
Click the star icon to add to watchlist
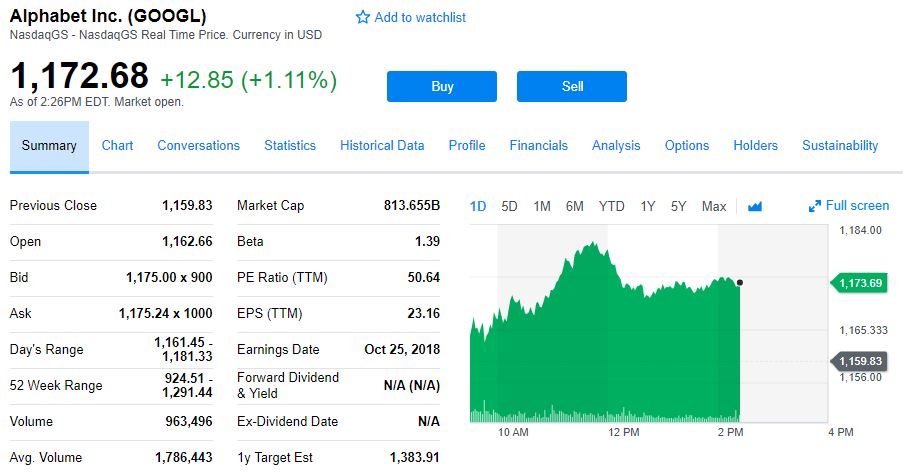coord(363,18)
